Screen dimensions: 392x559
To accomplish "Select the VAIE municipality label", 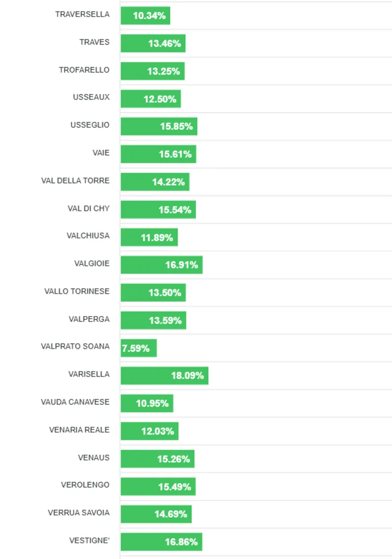I will point(101,153).
